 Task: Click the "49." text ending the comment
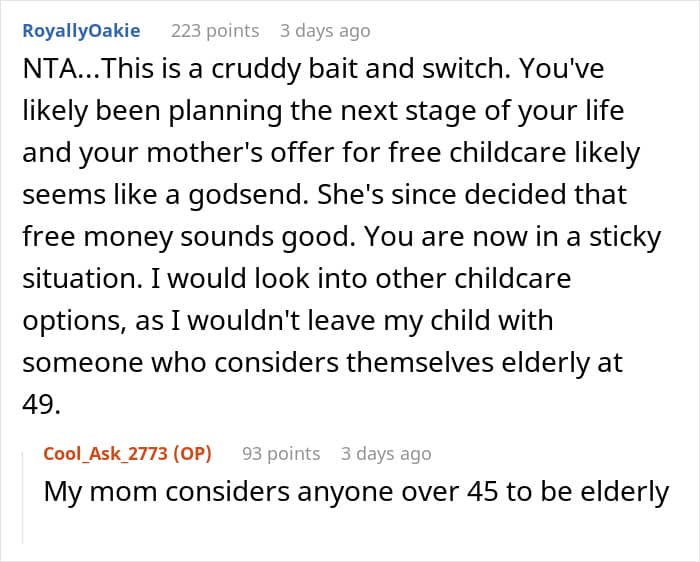tap(41, 404)
